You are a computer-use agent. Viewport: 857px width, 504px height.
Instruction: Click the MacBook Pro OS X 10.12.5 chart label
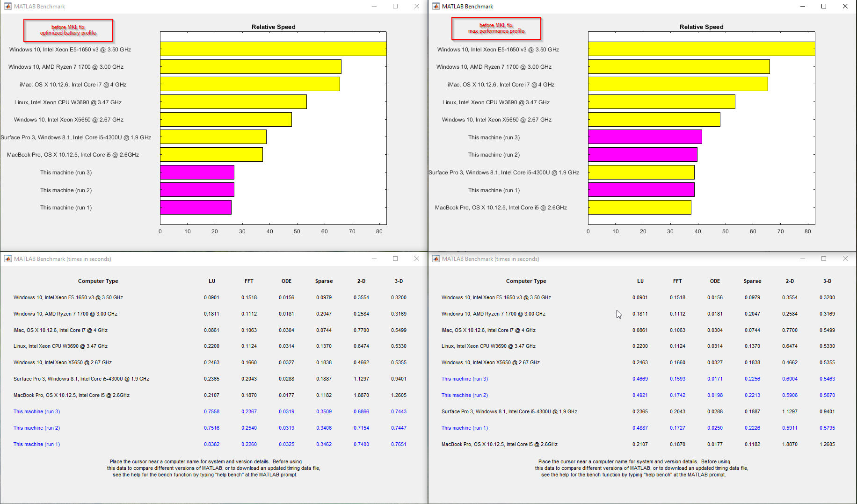[x=73, y=154]
